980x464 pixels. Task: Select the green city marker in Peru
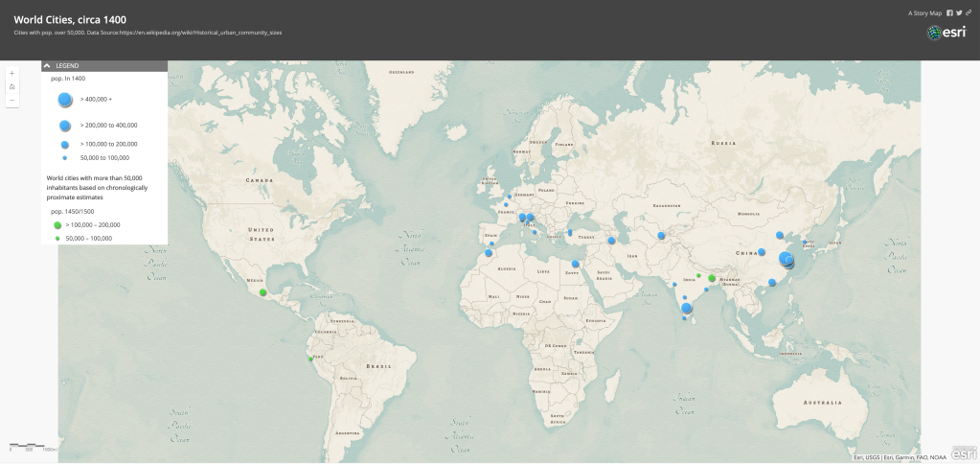[x=308, y=359]
